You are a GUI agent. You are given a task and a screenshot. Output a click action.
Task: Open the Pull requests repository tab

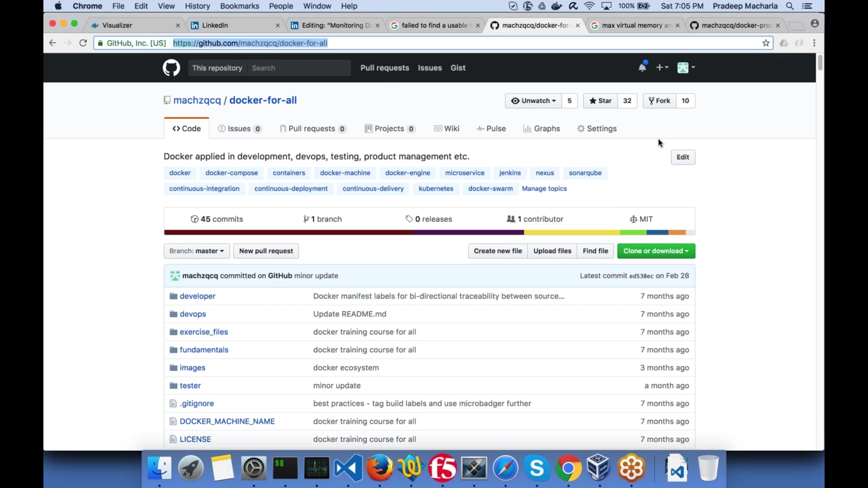pos(313,129)
